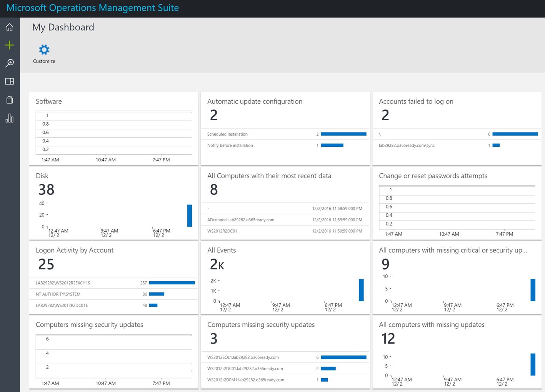Click LAB29282\WS2012R2EXCH1$ account row
Image resolution: width=545 pixels, height=392 pixels.
point(114,283)
